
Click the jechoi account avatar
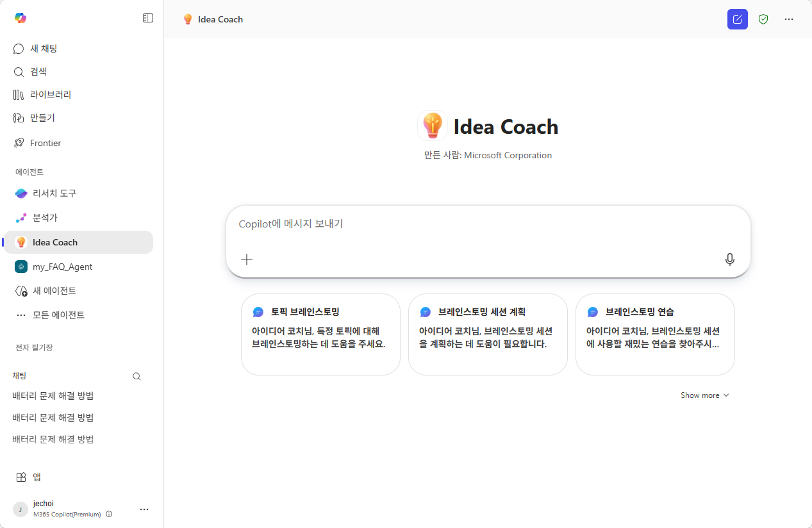(21, 509)
